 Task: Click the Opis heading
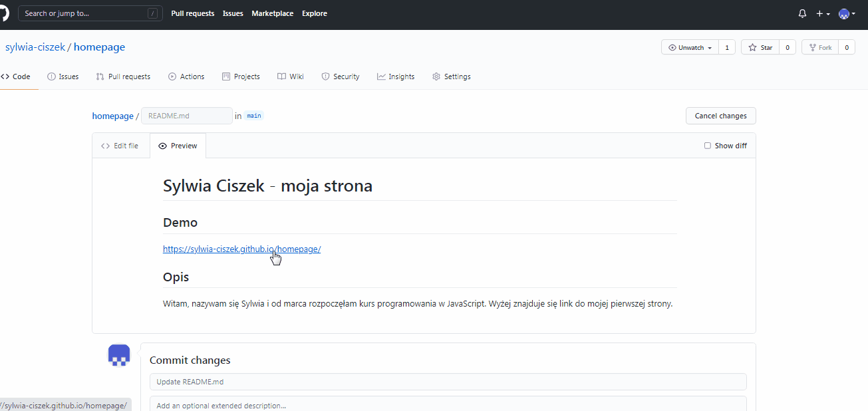pyautogui.click(x=176, y=277)
